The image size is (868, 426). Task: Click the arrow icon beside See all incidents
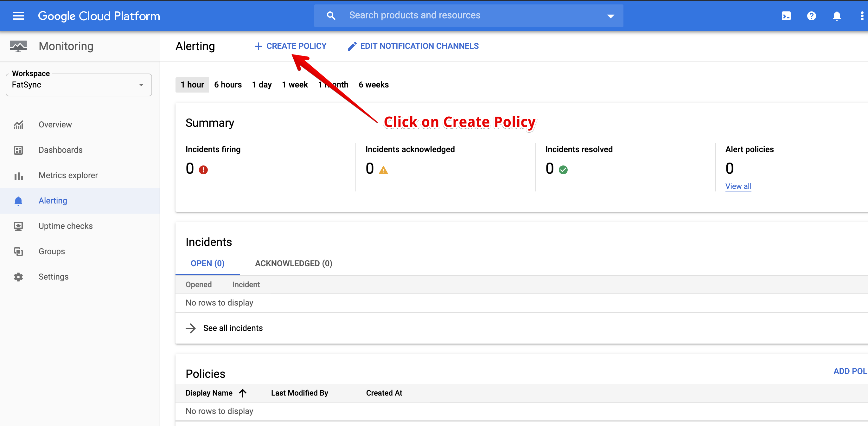click(x=191, y=328)
